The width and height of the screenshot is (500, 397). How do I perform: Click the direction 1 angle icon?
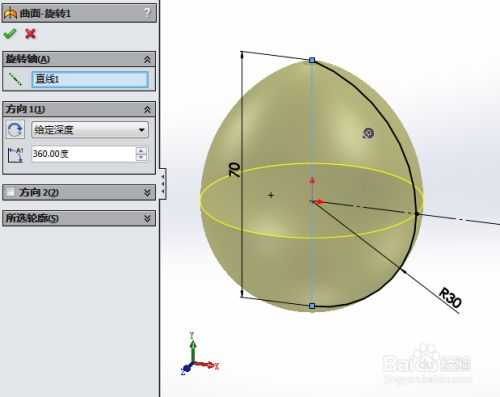point(15,155)
